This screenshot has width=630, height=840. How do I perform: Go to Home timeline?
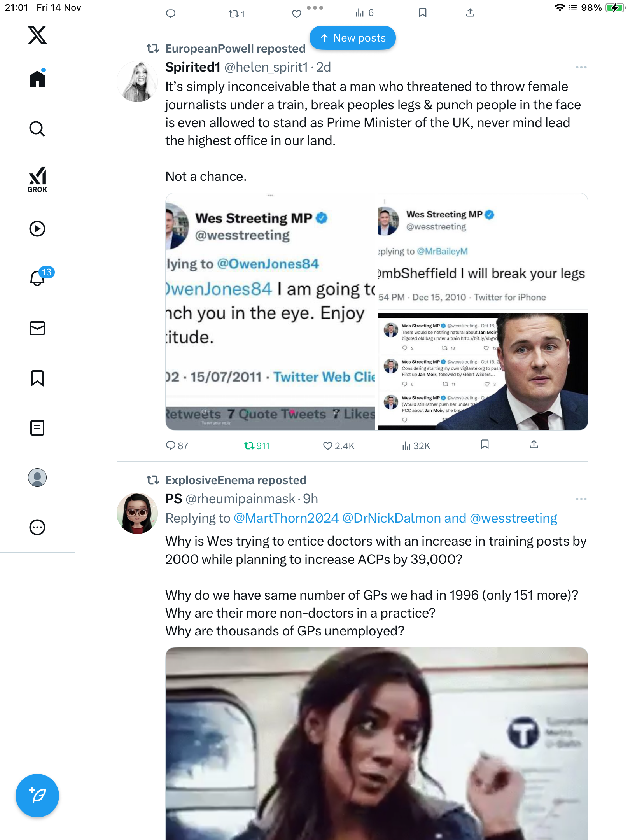[37, 79]
